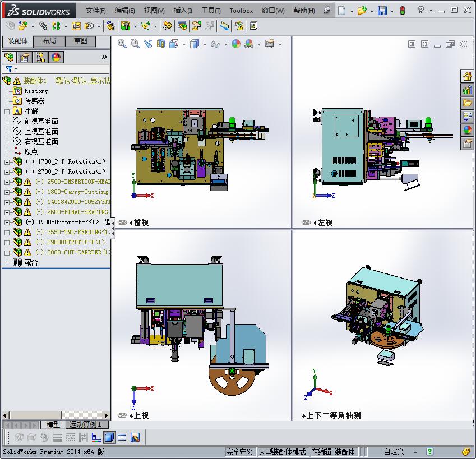
Task: Expand 2500-INSERTION-HEAD component node
Action: [7, 182]
